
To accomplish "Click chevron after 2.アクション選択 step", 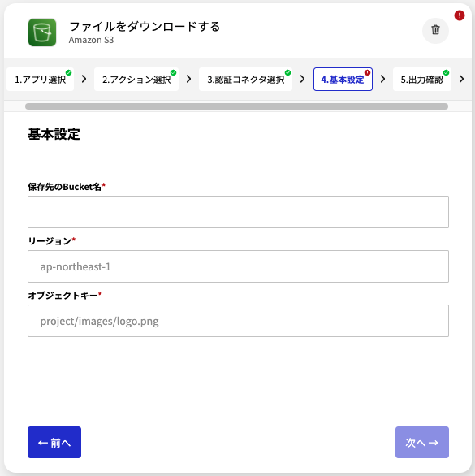I will click(189, 80).
